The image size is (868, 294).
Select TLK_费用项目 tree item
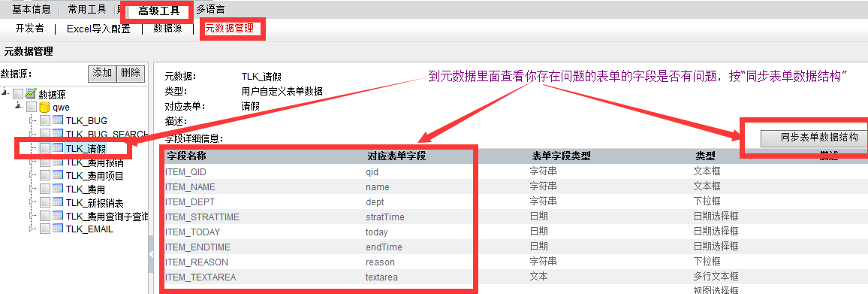pyautogui.click(x=95, y=176)
